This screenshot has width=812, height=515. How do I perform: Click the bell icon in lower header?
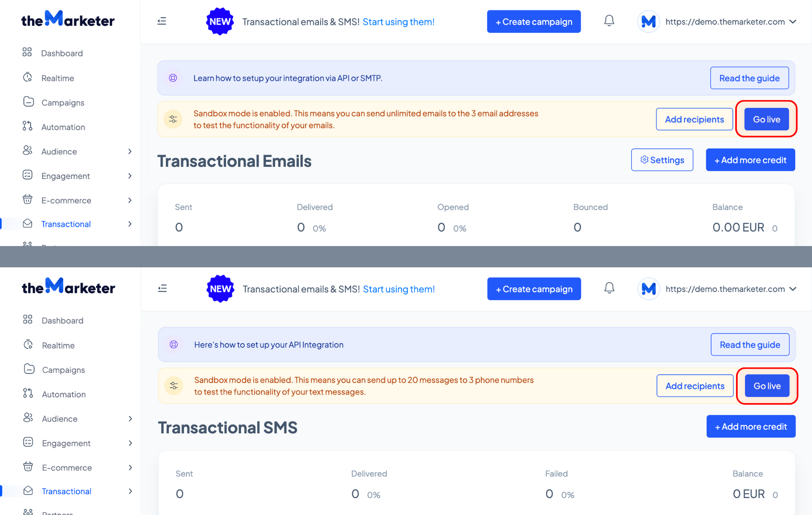609,288
